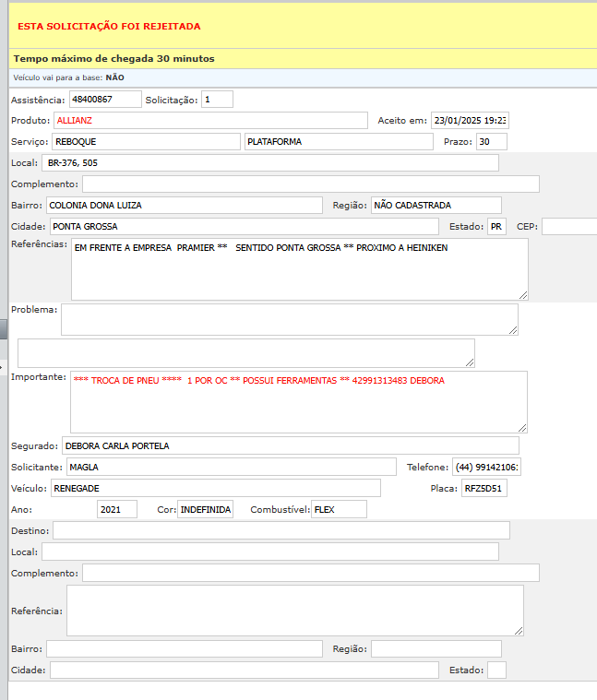The image size is (597, 700).
Task: Click the Produto field containing ALLIANZ
Action: [210, 120]
